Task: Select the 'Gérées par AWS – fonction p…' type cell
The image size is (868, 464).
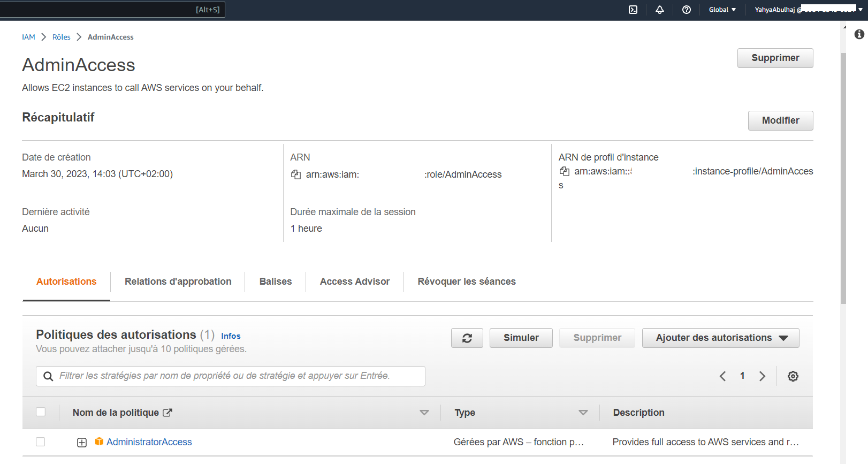Action: pos(519,442)
